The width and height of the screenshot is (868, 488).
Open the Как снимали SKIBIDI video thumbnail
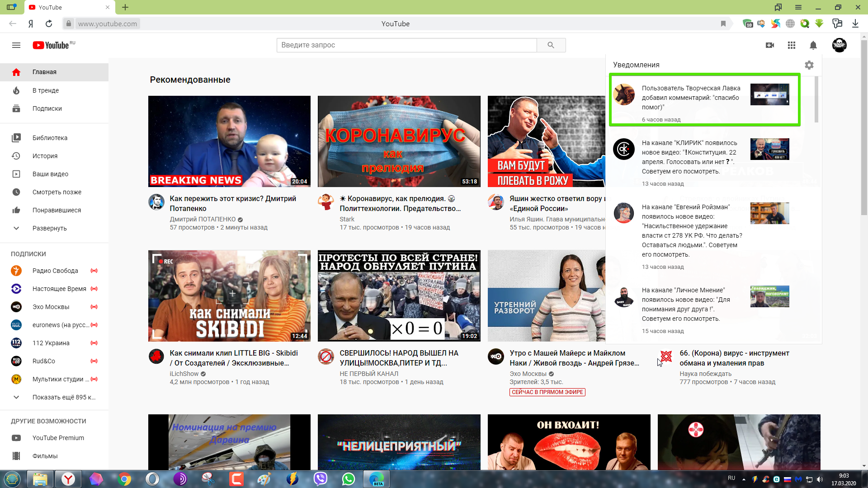tap(229, 296)
